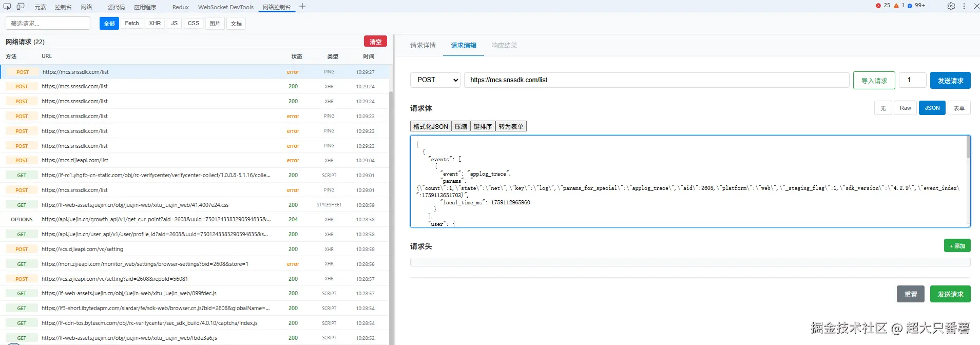Filter requests by XHR
Viewport: 980px width, 345px height.
[155, 23]
